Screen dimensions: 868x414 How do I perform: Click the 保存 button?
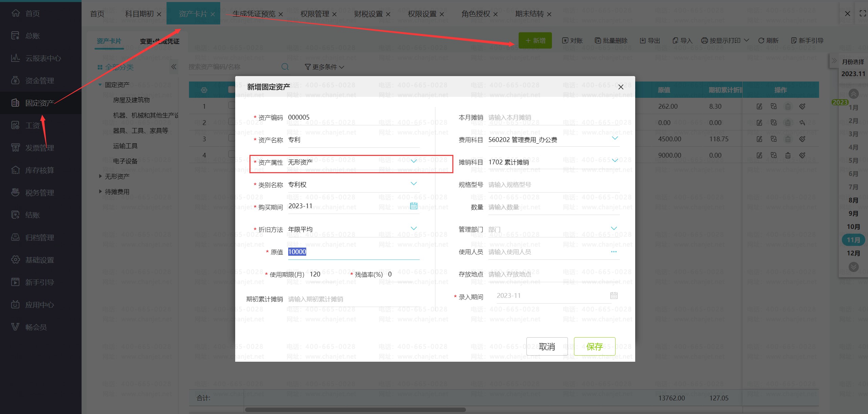pyautogui.click(x=594, y=346)
